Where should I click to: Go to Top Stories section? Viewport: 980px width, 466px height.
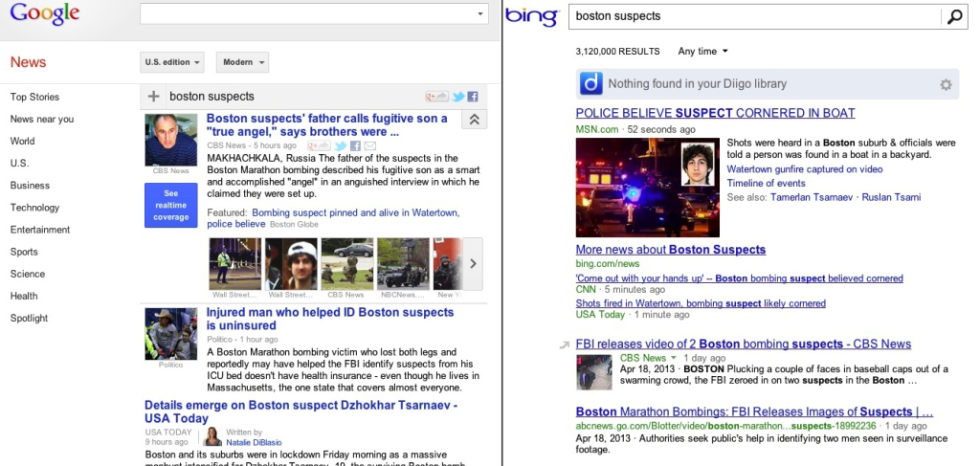pos(34,97)
